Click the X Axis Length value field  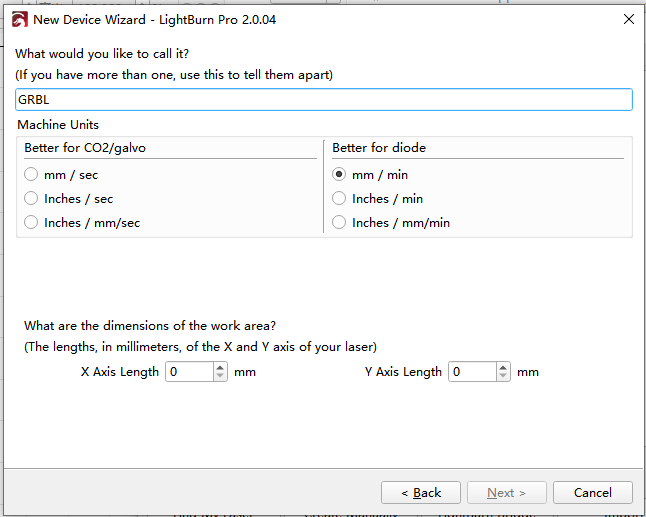pos(190,372)
